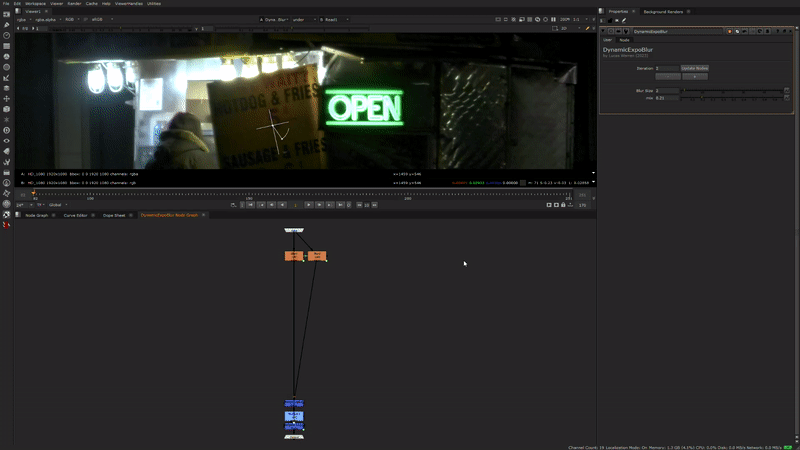Click the Blur Size slider track
This screenshot has width=800, height=450.
click(x=732, y=91)
